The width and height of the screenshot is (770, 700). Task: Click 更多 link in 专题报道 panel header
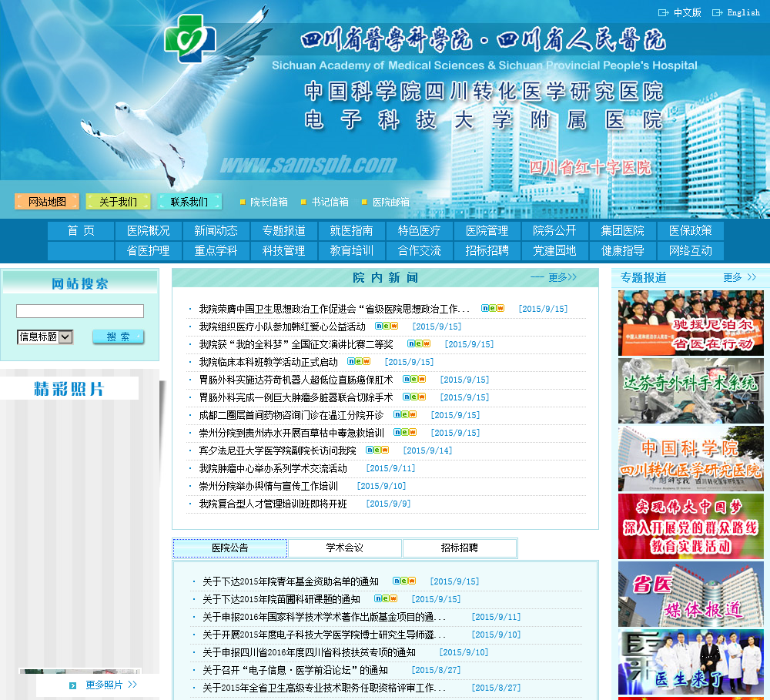click(739, 277)
